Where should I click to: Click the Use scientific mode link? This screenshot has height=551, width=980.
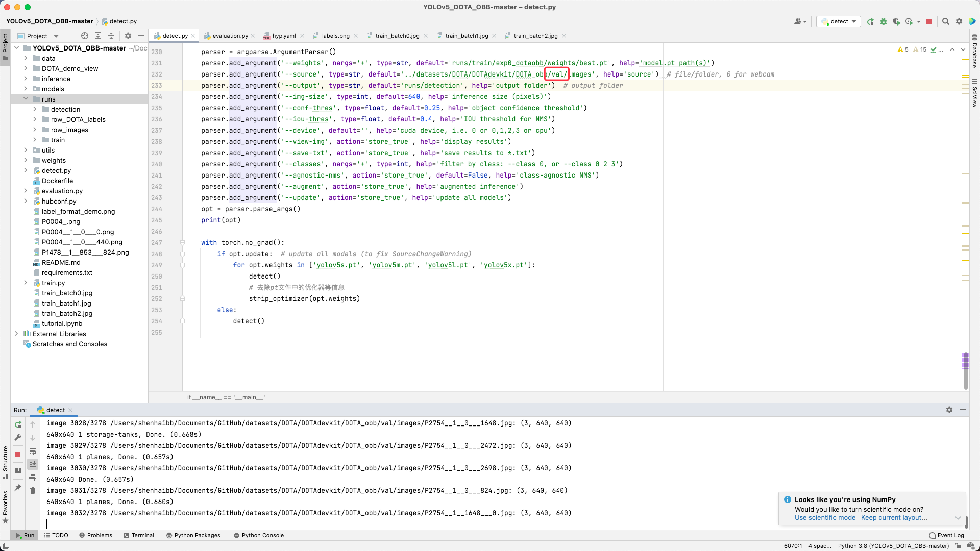click(x=824, y=518)
